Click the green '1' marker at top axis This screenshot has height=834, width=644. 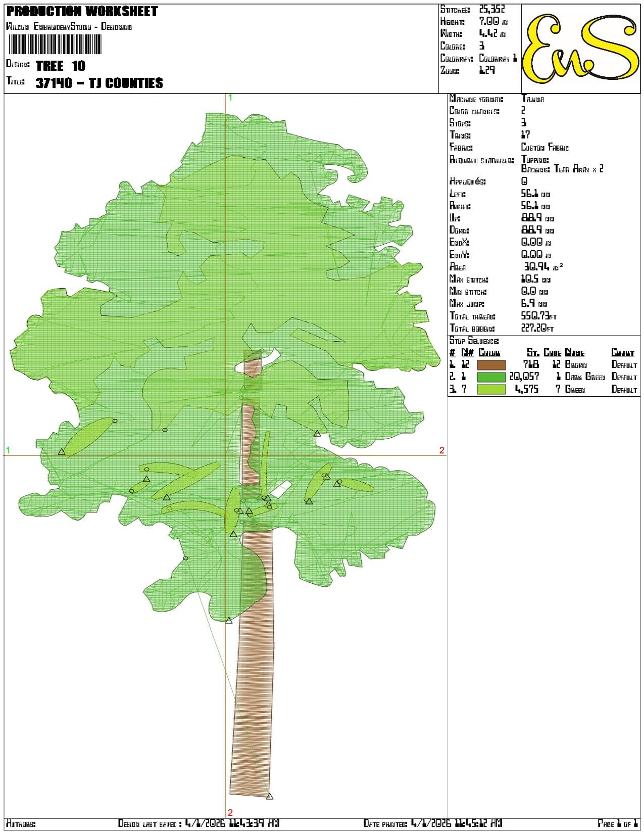(230, 98)
